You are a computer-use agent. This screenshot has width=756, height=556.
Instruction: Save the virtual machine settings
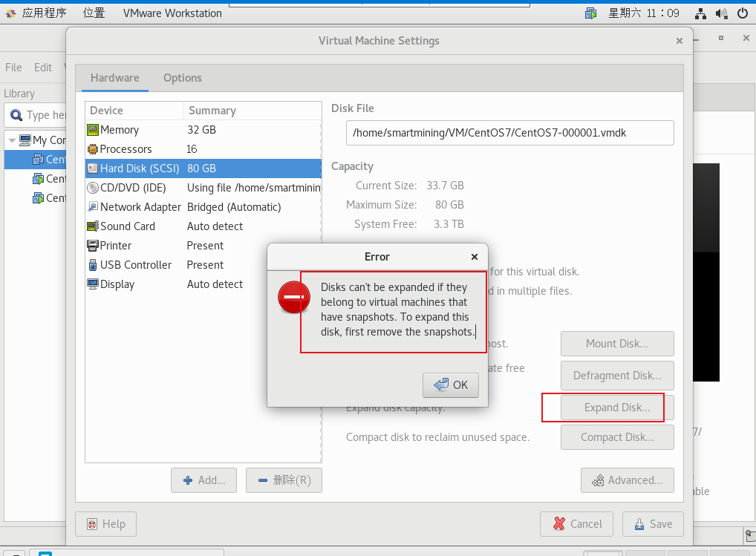(653, 524)
